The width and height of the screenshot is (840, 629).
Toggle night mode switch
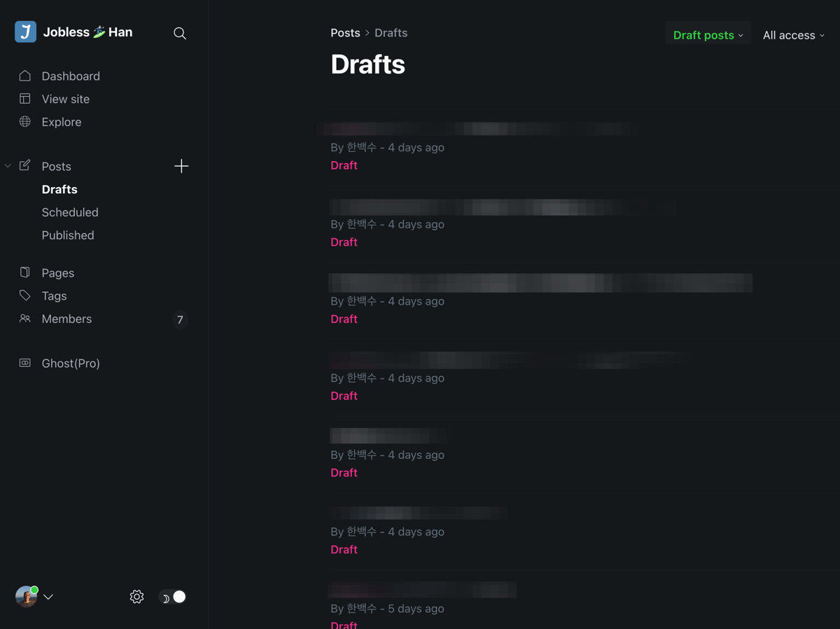(173, 597)
